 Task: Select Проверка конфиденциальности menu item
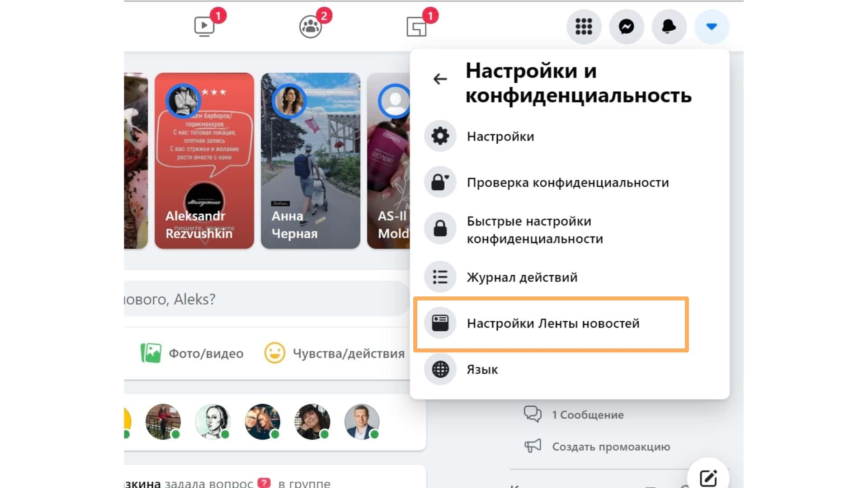[567, 183]
